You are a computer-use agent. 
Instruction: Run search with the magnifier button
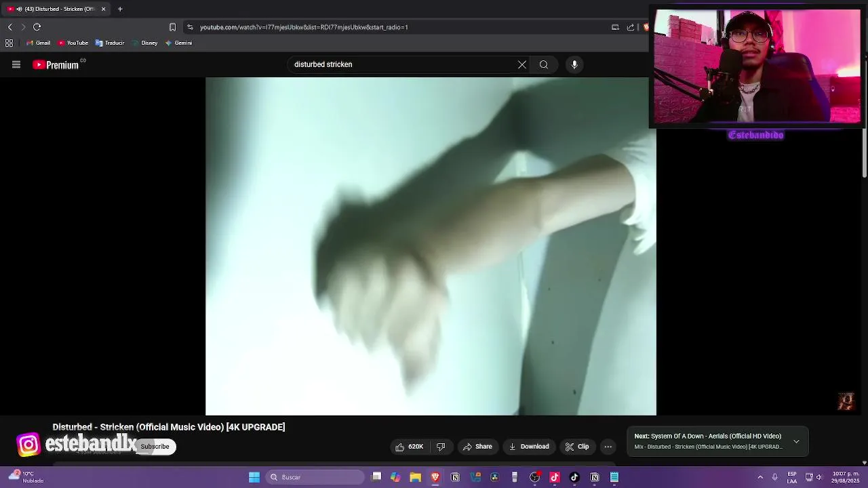click(544, 64)
